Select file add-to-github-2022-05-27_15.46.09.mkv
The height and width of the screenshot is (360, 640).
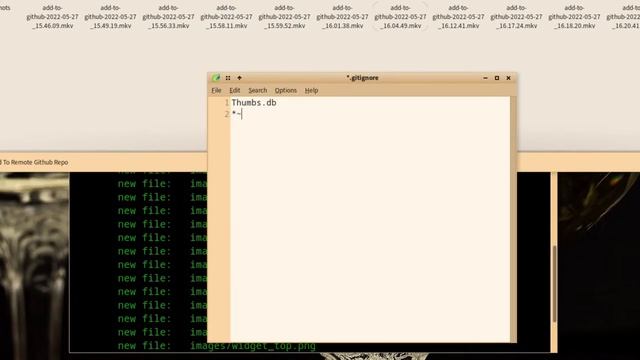(x=52, y=17)
